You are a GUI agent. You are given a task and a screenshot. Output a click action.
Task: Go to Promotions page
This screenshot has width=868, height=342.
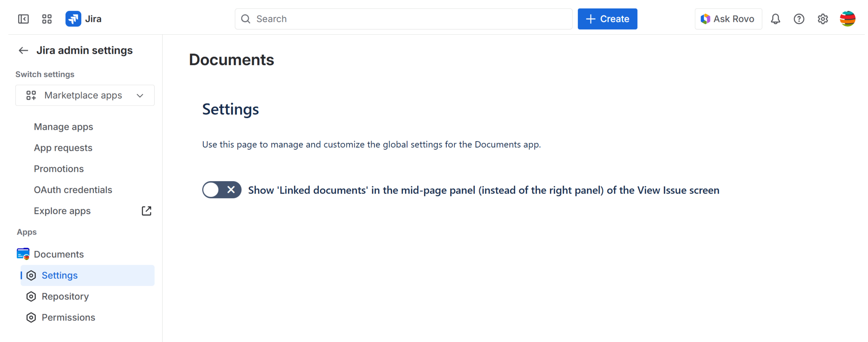point(59,169)
